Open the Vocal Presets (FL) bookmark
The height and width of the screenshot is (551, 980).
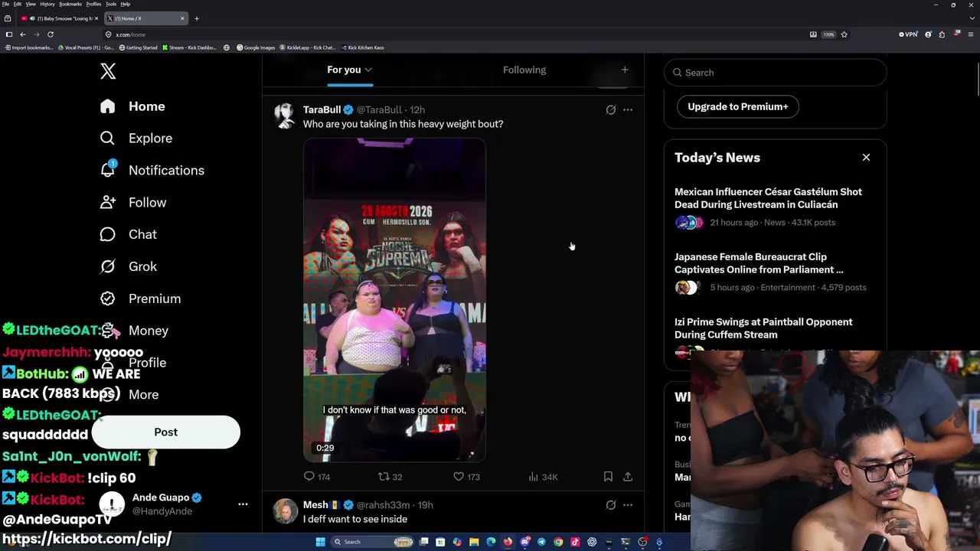[85, 47]
